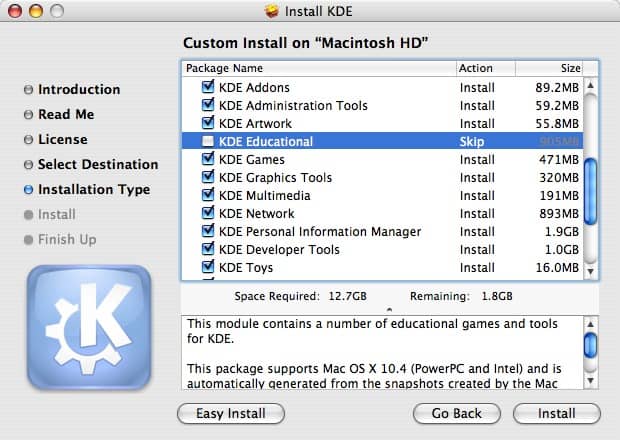Click the Read Me step bullet
The width and height of the screenshot is (620, 440).
[x=28, y=115]
